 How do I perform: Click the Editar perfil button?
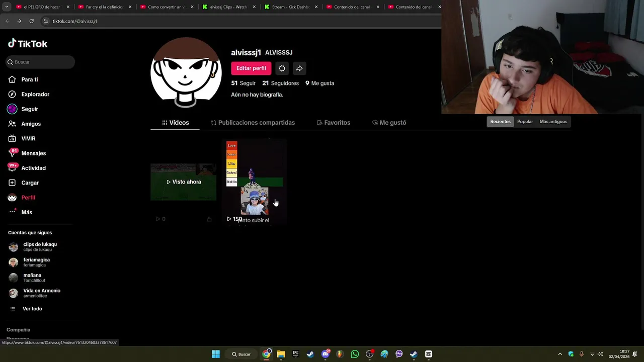tap(251, 68)
